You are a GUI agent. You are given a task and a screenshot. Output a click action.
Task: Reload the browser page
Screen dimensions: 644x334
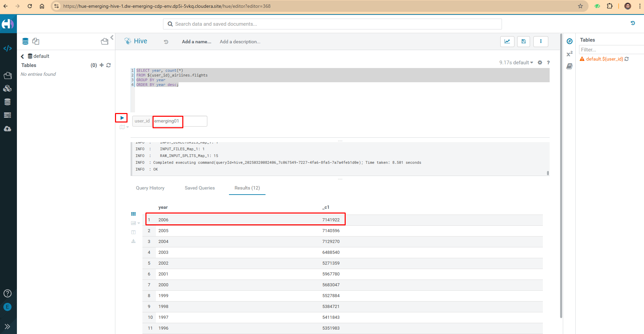pyautogui.click(x=30, y=6)
